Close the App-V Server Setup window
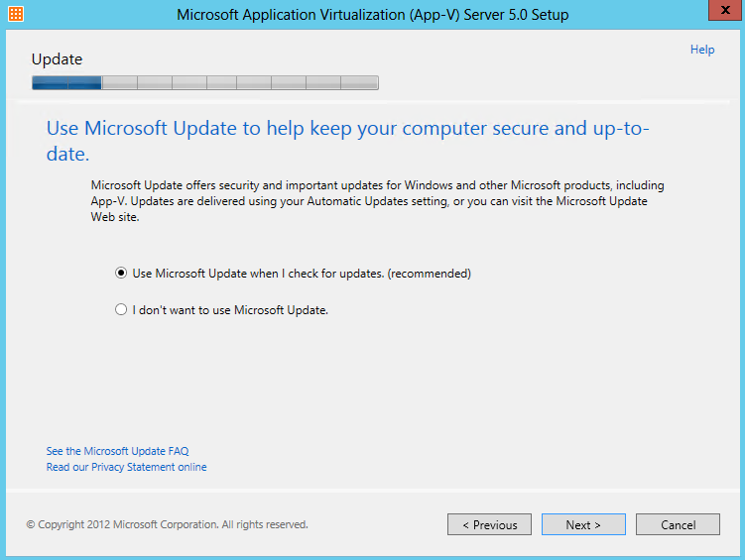745x560 pixels. pos(725,10)
